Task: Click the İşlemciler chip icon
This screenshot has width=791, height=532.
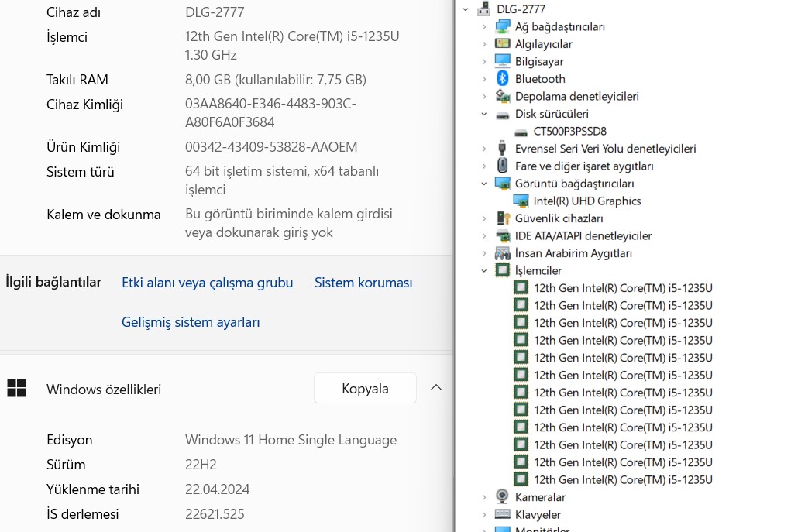Action: click(503, 270)
